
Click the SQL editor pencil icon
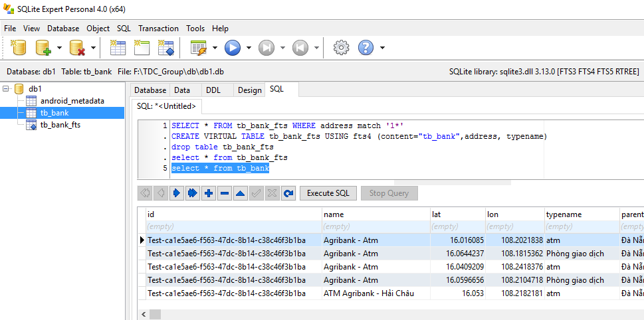[199, 48]
